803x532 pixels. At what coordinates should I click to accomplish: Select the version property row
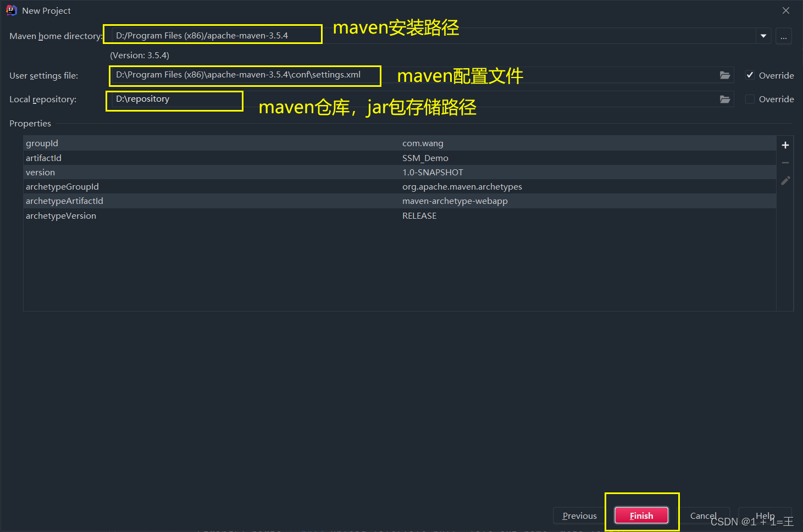(x=400, y=172)
